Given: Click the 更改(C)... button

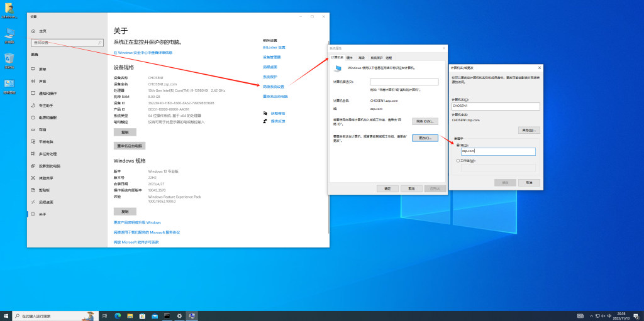Looking at the screenshot, I should click(425, 138).
